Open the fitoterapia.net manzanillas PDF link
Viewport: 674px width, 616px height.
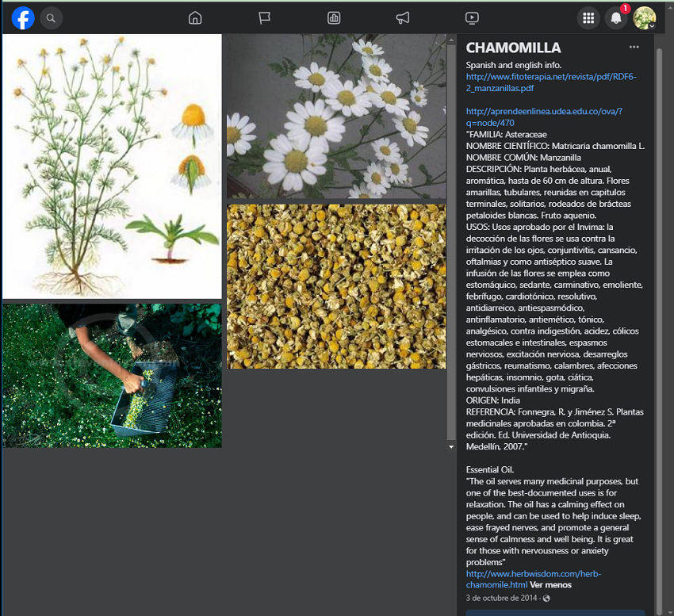coord(550,82)
